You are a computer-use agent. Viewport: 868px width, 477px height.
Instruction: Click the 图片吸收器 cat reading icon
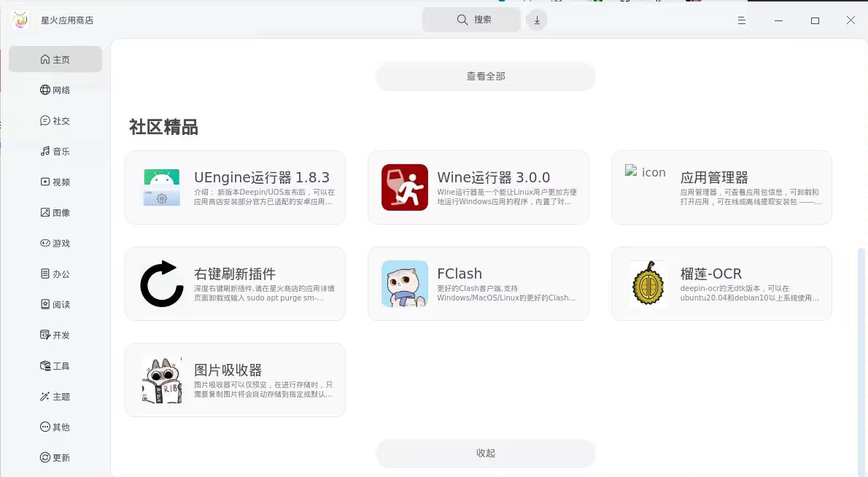tap(162, 379)
